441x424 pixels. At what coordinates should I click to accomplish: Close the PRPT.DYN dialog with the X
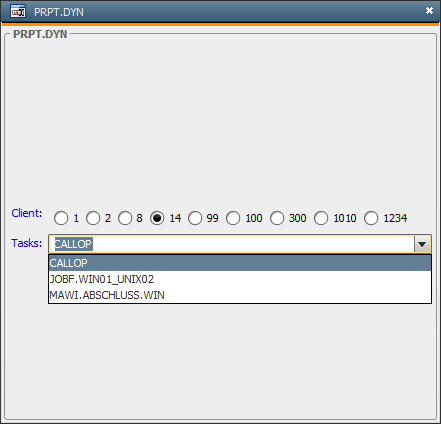pyautogui.click(x=429, y=11)
